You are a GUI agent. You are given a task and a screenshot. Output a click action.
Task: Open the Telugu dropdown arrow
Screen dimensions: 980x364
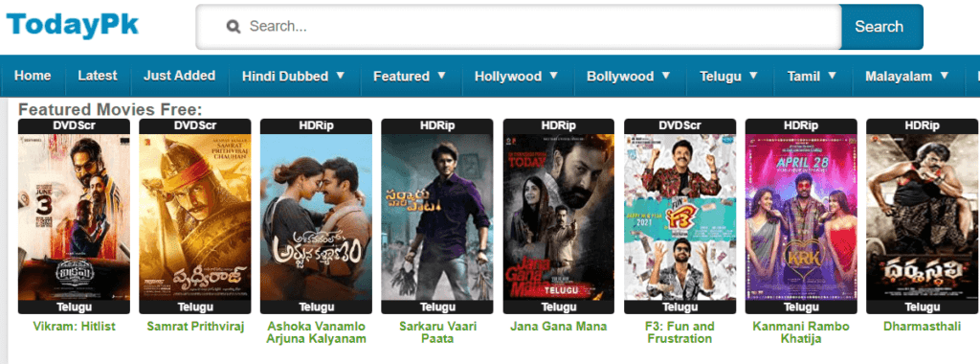coord(753,76)
